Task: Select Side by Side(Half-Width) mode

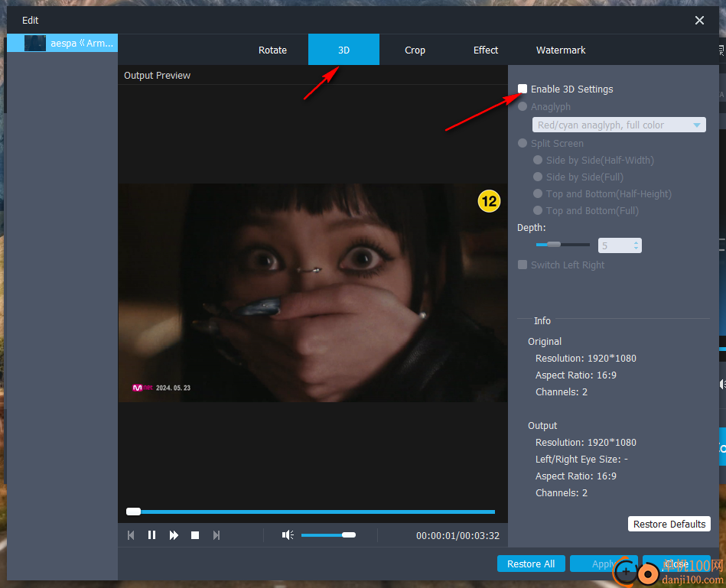Action: point(538,160)
